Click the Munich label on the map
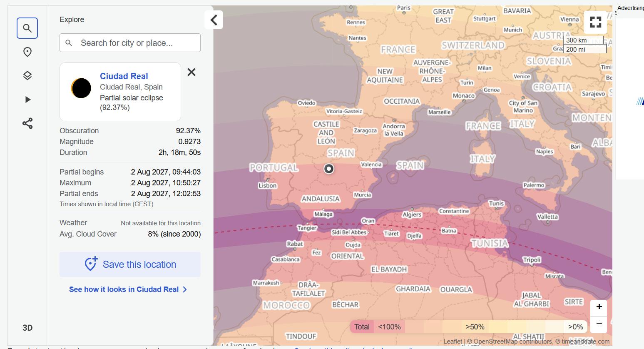This screenshot has height=349, width=644. (513, 30)
